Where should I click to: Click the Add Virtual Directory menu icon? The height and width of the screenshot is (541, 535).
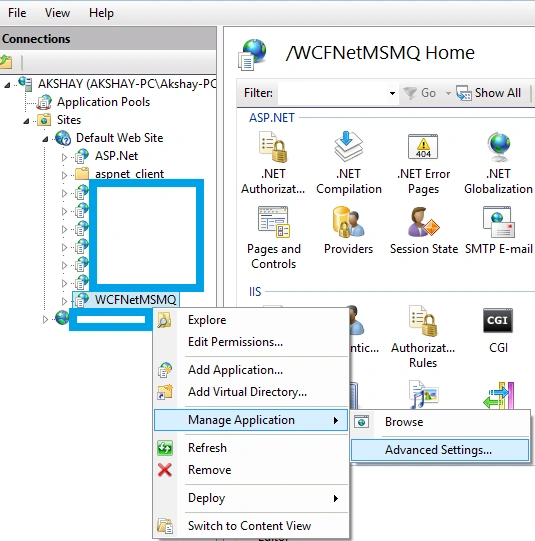pyautogui.click(x=165, y=392)
